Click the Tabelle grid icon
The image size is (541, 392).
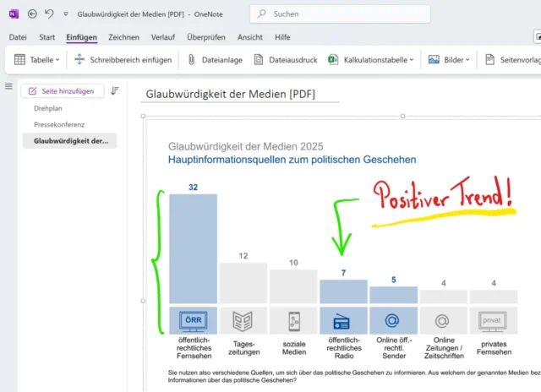click(19, 60)
